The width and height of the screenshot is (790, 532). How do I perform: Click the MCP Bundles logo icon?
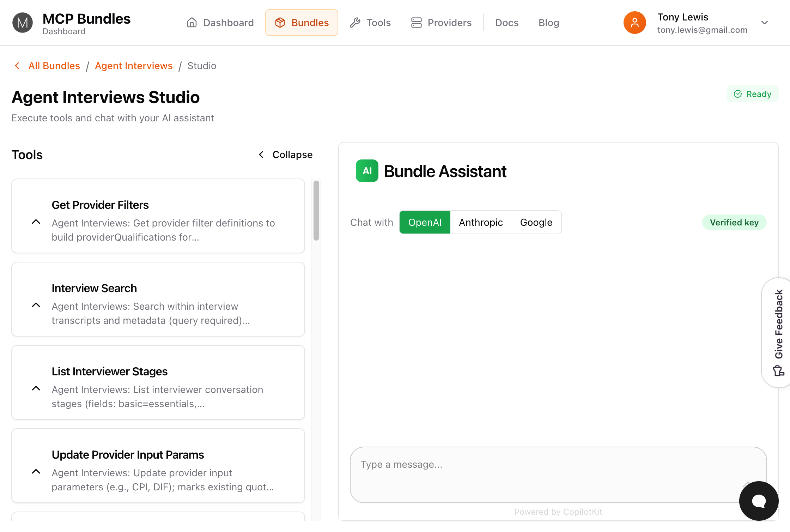point(23,23)
